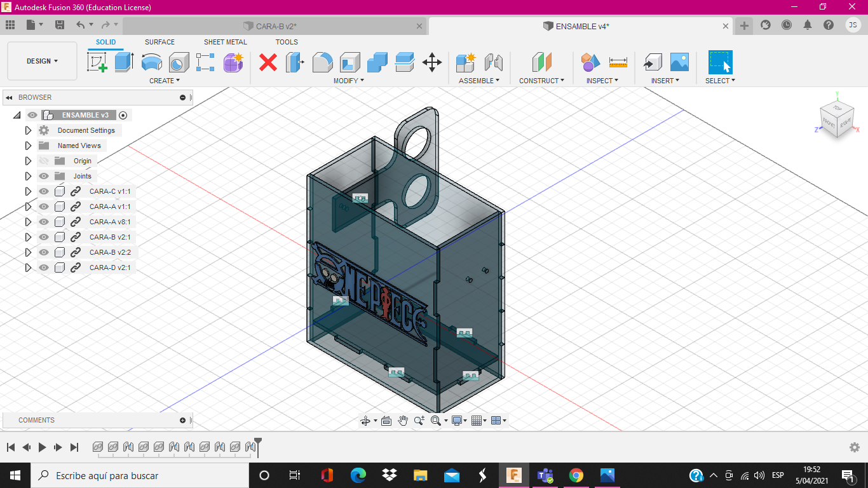
Task: Click the Look At icon
Action: pyautogui.click(x=386, y=421)
